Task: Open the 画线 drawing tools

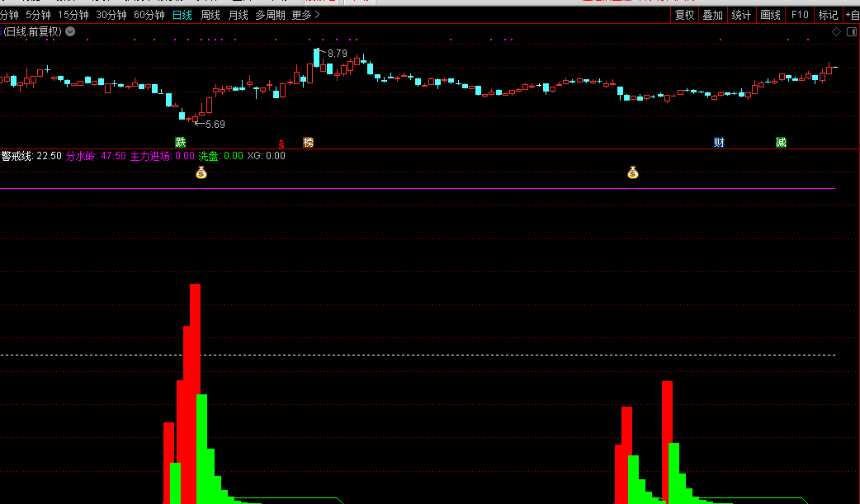Action: (x=770, y=15)
